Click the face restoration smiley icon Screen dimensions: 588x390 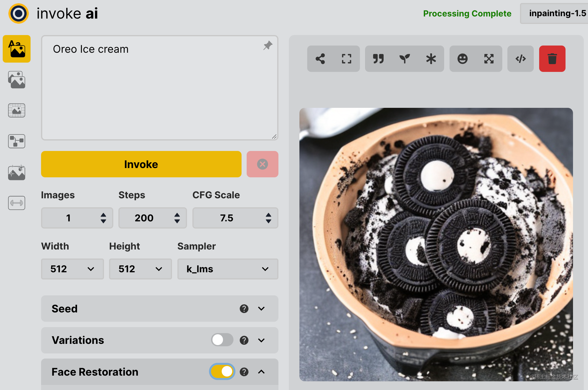[462, 59]
